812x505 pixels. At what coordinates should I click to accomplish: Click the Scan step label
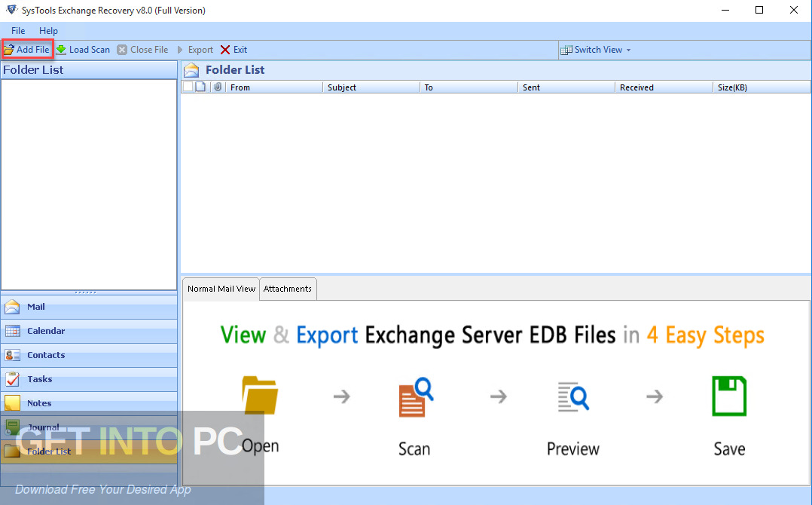(414, 448)
